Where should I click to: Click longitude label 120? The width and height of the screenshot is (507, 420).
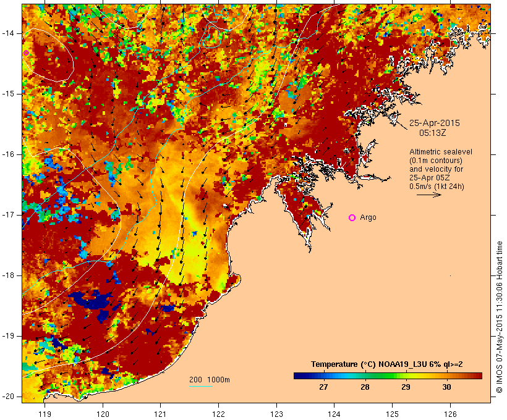click(x=103, y=414)
